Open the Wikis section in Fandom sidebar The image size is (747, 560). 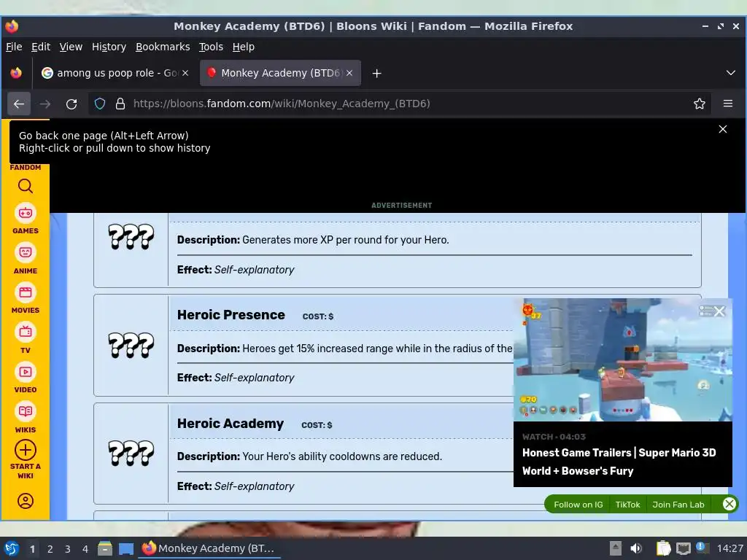(26, 418)
